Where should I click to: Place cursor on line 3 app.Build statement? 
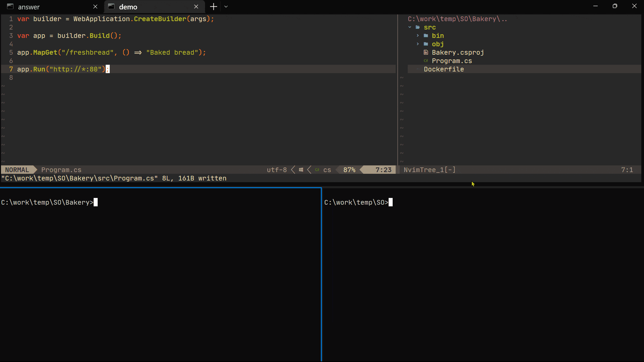tap(69, 36)
